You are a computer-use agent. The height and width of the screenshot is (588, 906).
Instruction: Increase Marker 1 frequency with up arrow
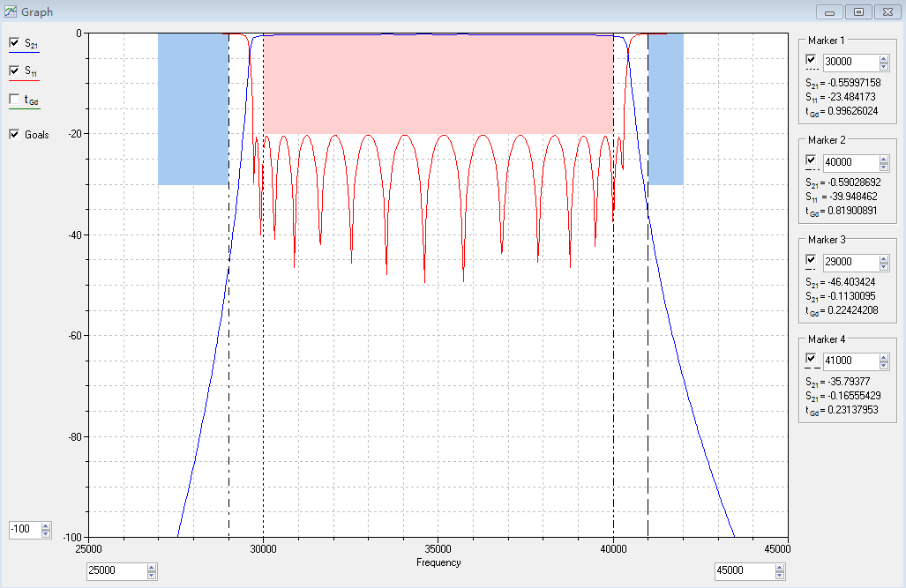pyautogui.click(x=884, y=59)
